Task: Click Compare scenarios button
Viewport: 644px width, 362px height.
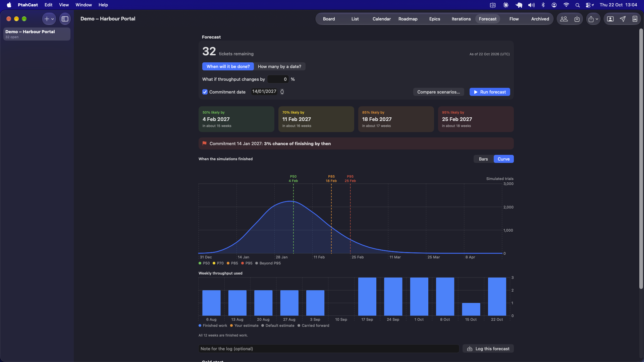Action: 438,92
